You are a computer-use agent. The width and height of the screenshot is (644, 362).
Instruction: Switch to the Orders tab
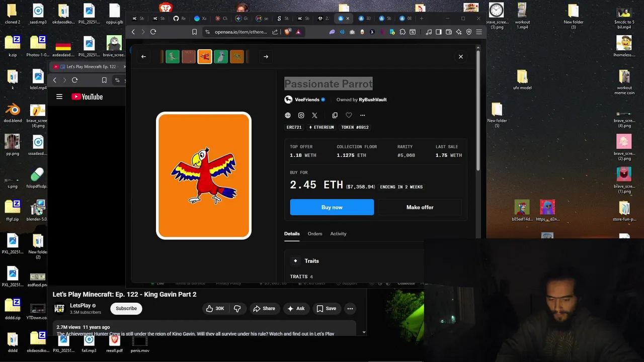point(315,234)
